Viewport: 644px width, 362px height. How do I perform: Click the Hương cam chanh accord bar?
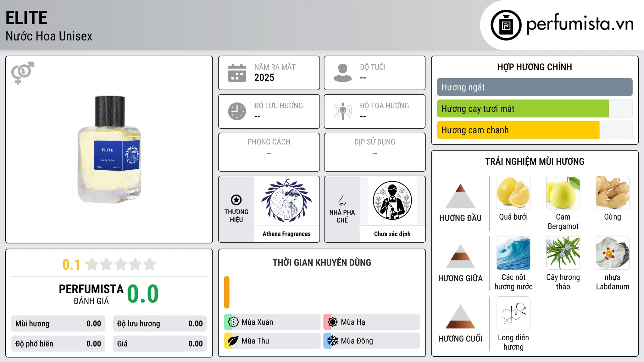[x=535, y=130]
